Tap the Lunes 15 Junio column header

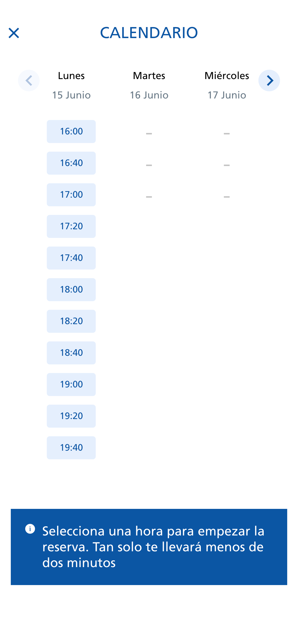tap(71, 85)
